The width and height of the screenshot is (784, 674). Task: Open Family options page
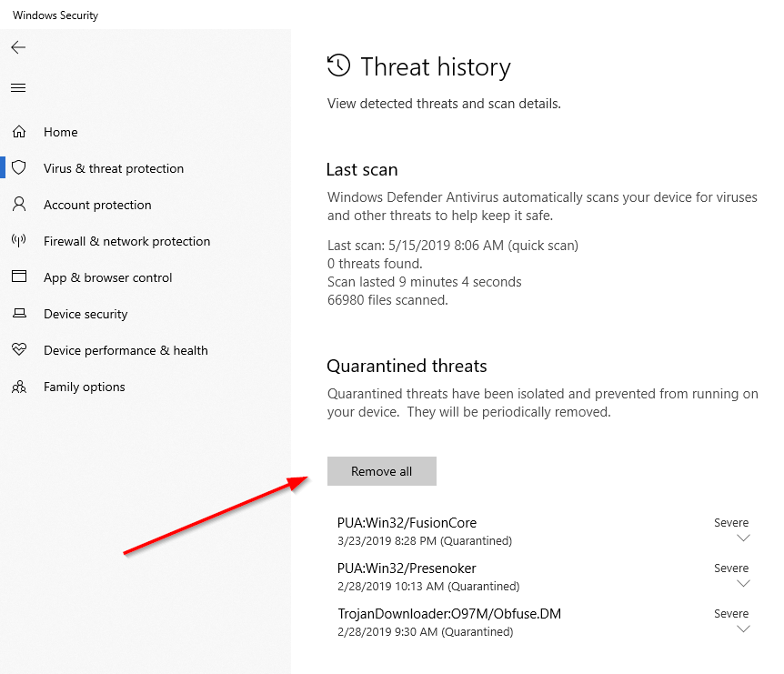pos(85,387)
